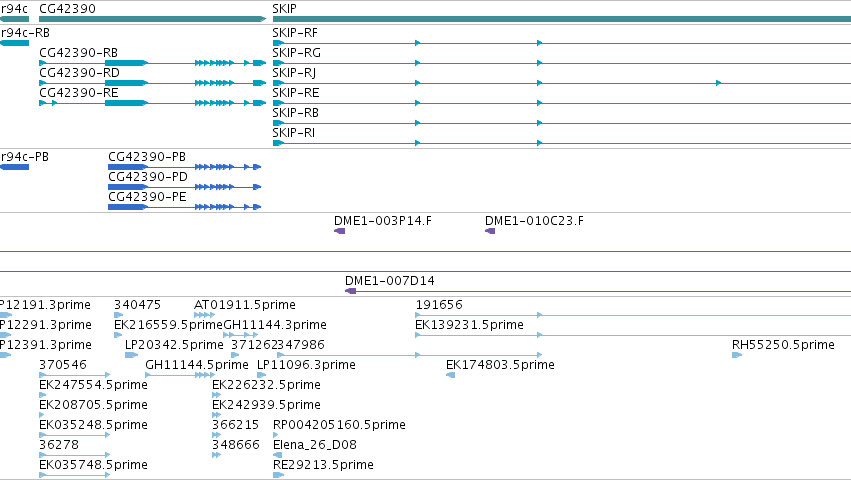Image resolution: width=851 pixels, height=480 pixels.
Task: Choose the SKIP-RB transcript
Action: 296,113
